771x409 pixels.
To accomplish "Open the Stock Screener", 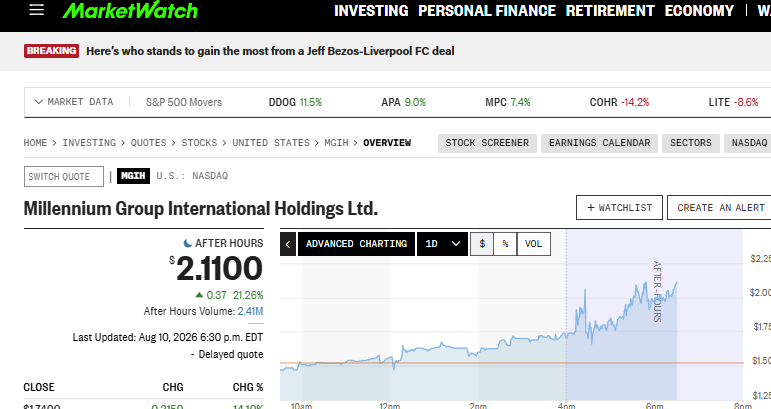I will coord(487,143).
